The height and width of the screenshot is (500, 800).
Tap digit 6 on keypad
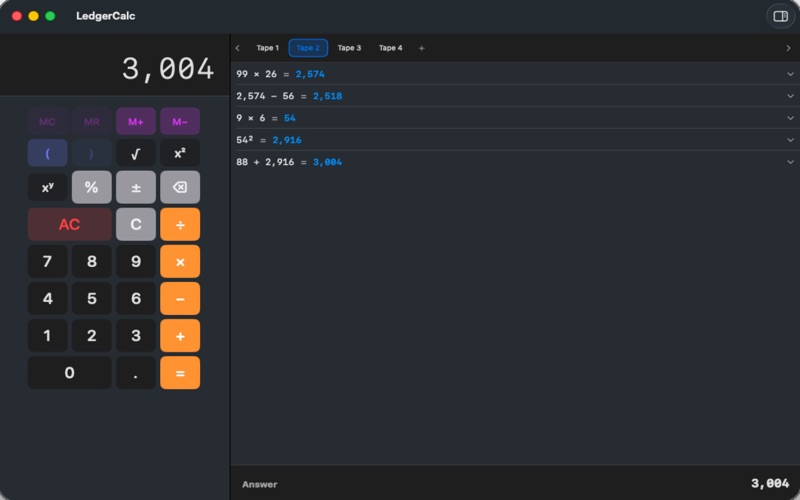[x=136, y=298]
